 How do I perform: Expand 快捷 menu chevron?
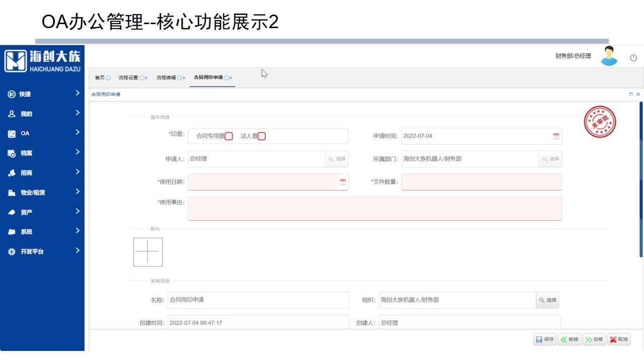pos(77,93)
